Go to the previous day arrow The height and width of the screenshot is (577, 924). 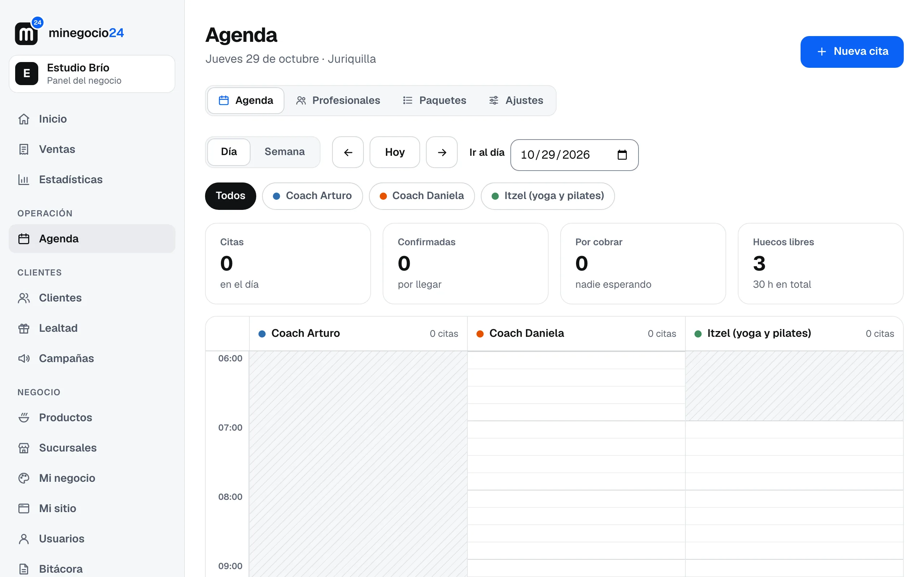point(348,152)
